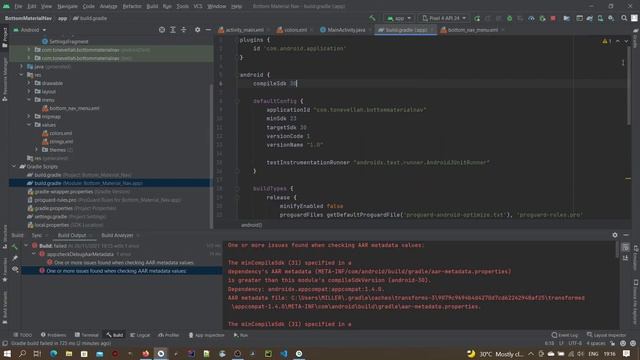Open the Tools menu
Image resolution: width=640 pixels, height=360 pixels.
point(182,6)
